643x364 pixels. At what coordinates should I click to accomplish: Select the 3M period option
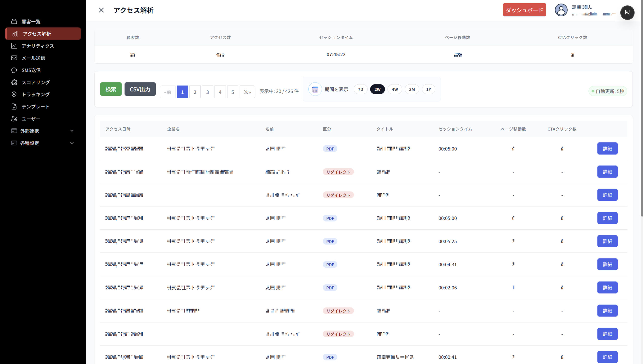pyautogui.click(x=412, y=89)
